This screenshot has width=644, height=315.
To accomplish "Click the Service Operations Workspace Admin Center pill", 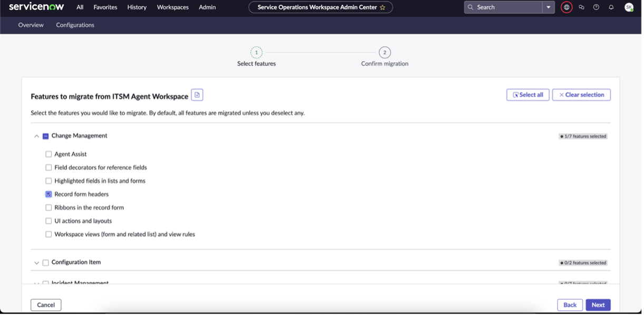I will click(321, 7).
